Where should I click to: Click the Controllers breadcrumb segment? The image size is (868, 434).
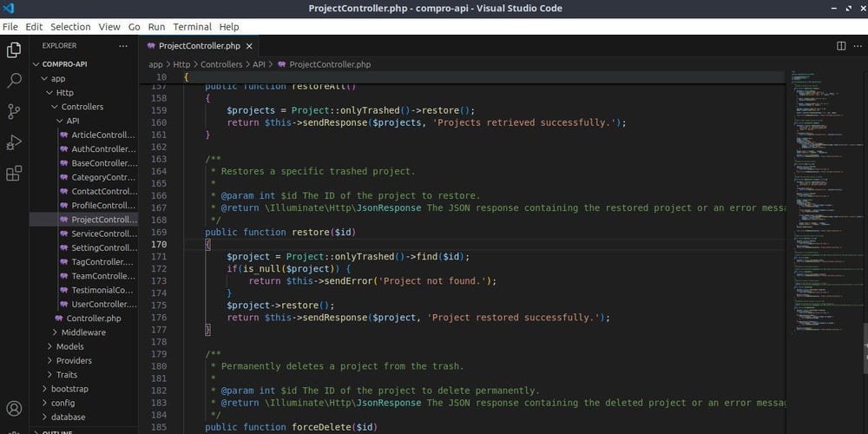pos(221,64)
